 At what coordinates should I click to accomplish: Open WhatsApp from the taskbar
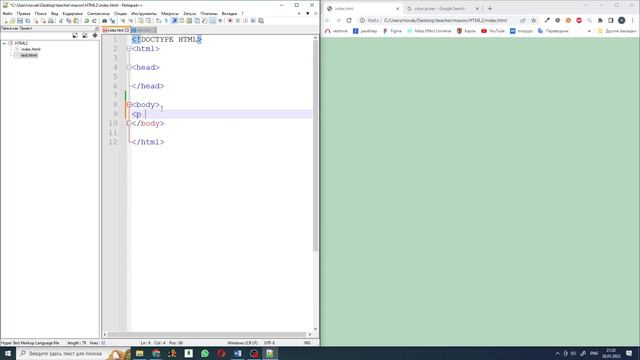coord(205,353)
